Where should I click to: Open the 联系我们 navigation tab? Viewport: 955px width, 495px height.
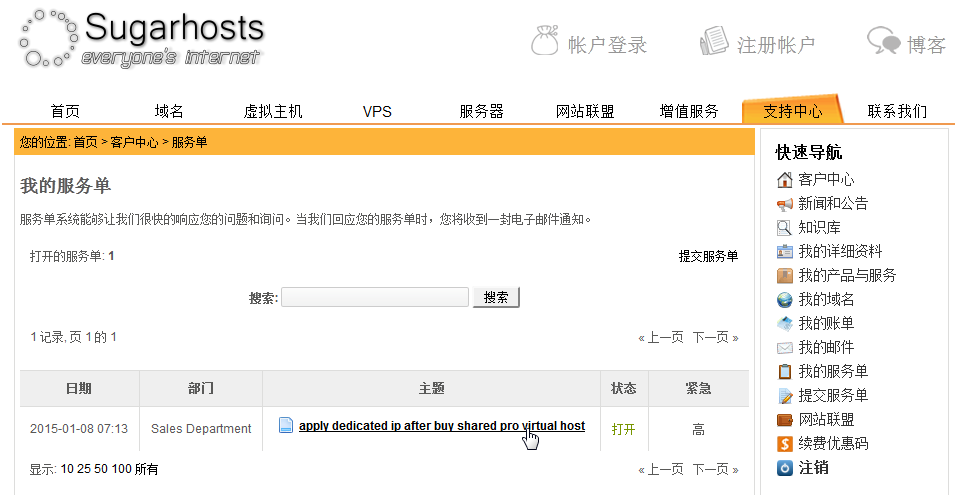tap(897, 111)
